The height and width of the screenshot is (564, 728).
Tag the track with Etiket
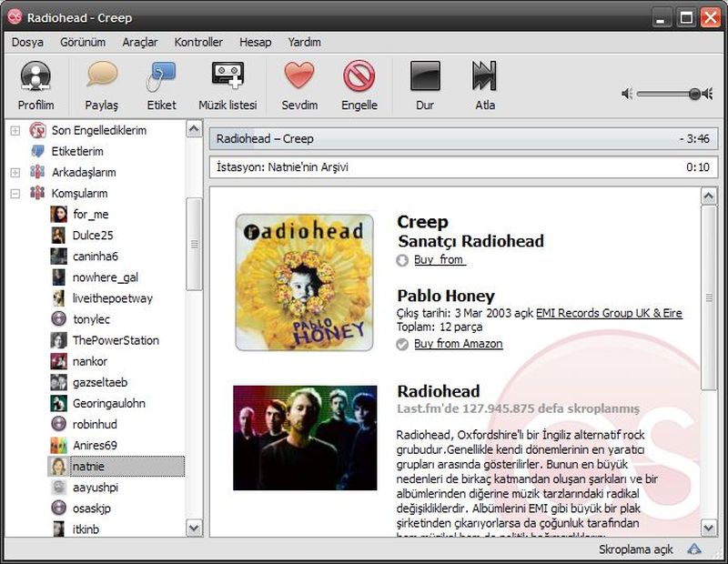coord(161,76)
